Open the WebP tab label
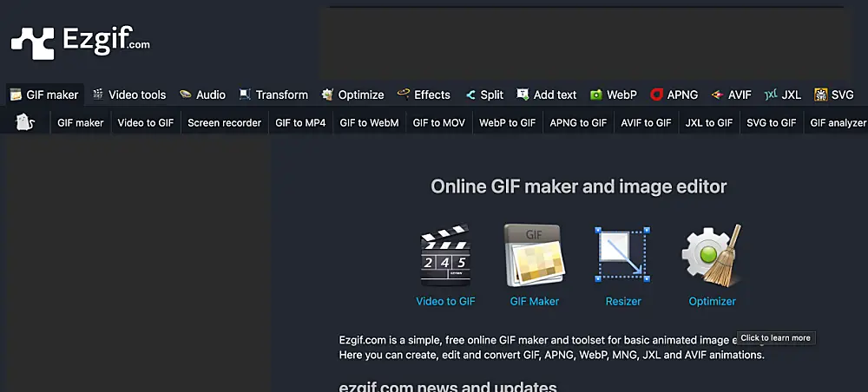This screenshot has width=868, height=392. pyautogui.click(x=621, y=95)
